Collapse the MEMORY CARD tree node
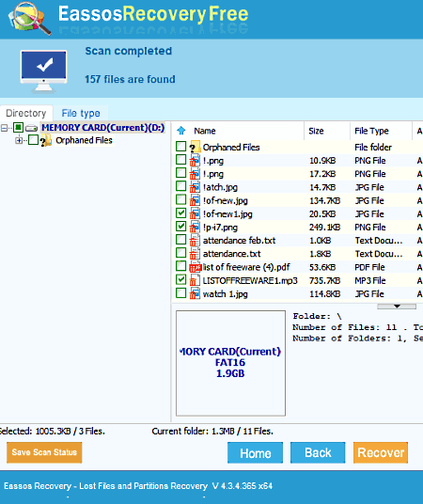The height and width of the screenshot is (504, 423). (x=4, y=128)
